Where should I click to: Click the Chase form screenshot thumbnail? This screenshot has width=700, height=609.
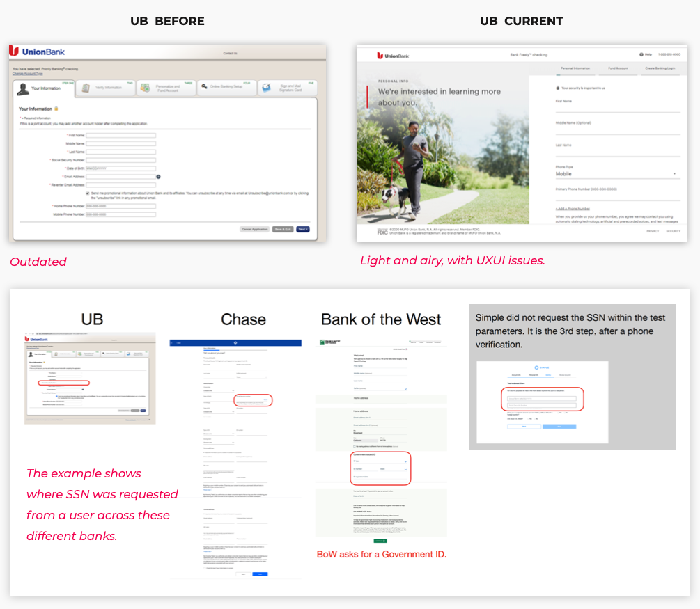pyautogui.click(x=235, y=459)
